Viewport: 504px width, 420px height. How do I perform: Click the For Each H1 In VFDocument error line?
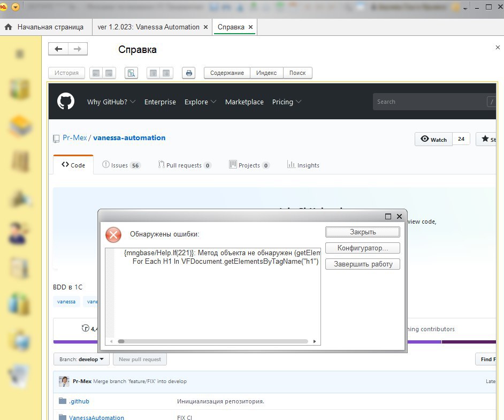[225, 261]
